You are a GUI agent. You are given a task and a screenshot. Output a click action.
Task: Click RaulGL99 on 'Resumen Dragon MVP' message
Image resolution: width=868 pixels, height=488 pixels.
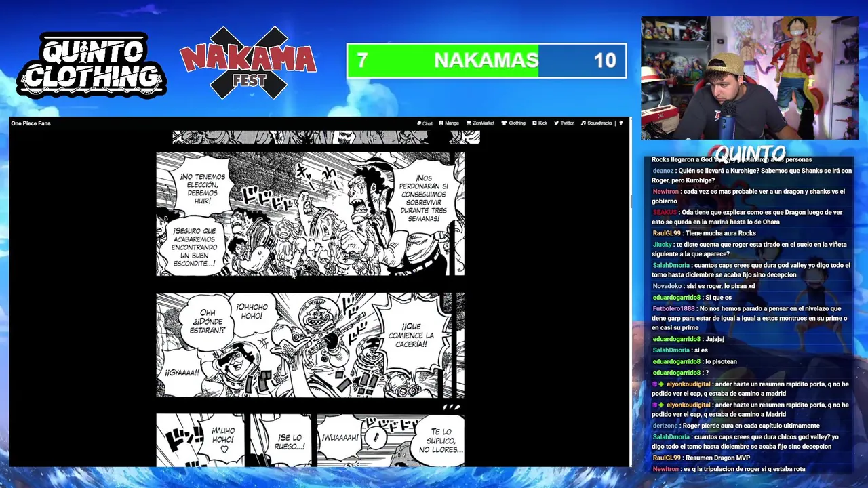666,457
